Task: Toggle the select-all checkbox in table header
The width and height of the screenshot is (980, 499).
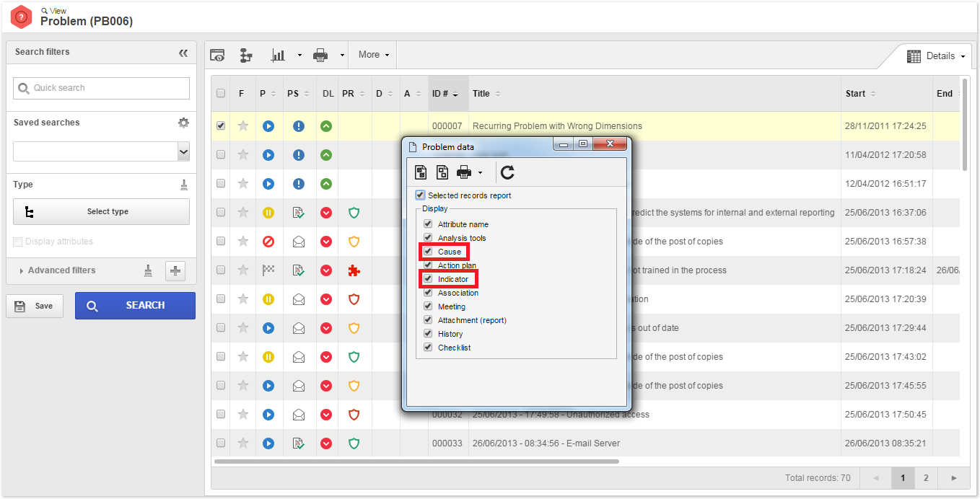Action: [221, 94]
